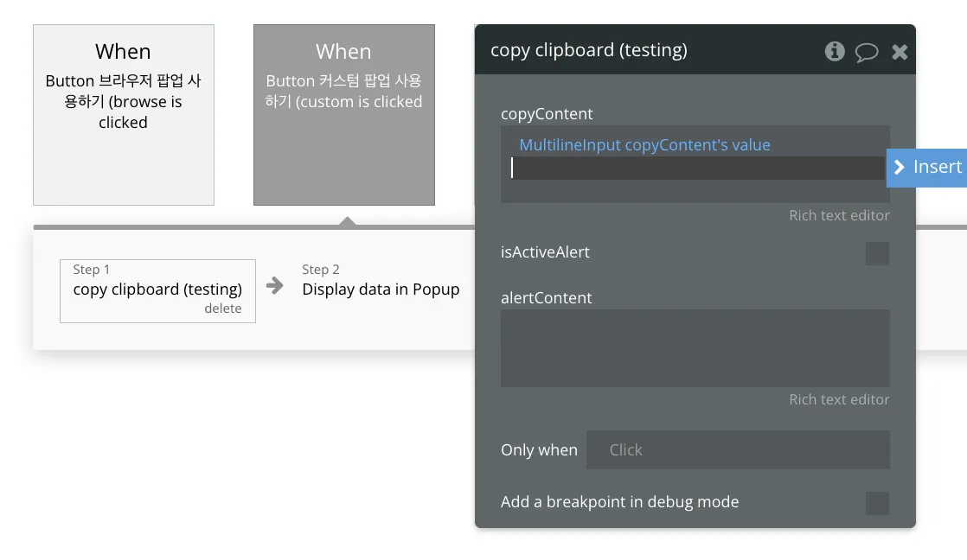The width and height of the screenshot is (967, 560).
Task: Enable the isActiveAlert checkbox
Action: (877, 253)
